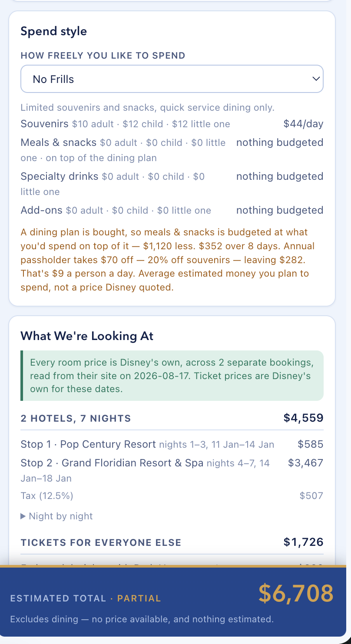Click the Estimated Total Partial label

point(86,598)
